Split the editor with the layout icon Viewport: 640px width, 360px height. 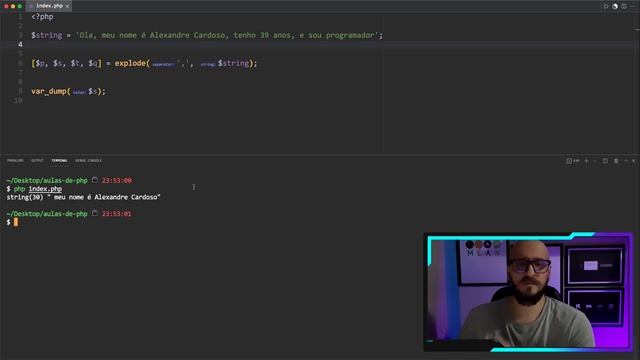point(624,6)
